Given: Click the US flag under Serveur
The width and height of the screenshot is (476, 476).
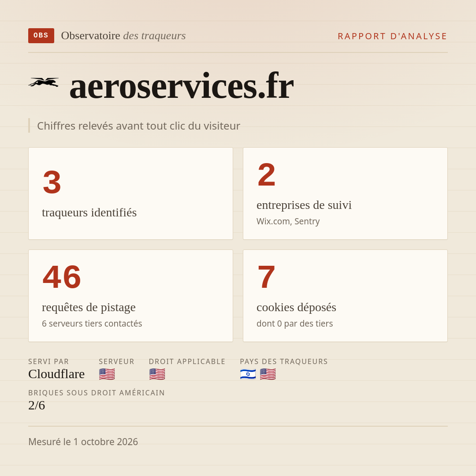Looking at the screenshot, I should (107, 374).
